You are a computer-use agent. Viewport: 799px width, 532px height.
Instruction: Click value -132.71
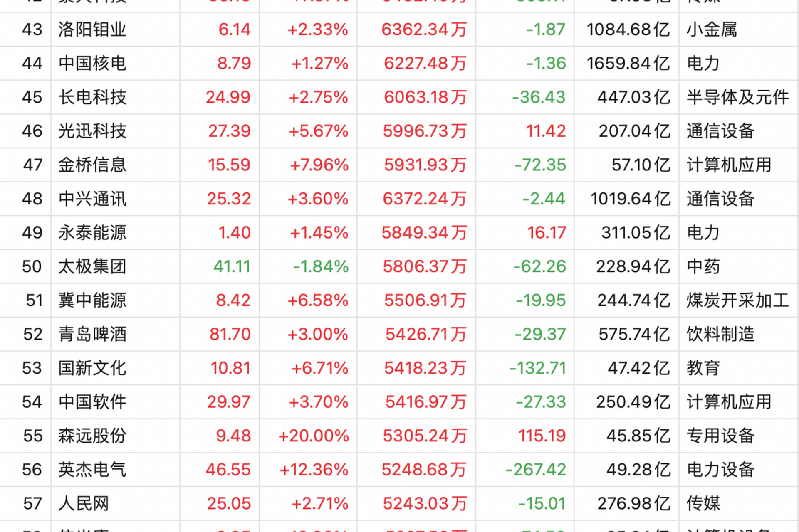(x=538, y=368)
